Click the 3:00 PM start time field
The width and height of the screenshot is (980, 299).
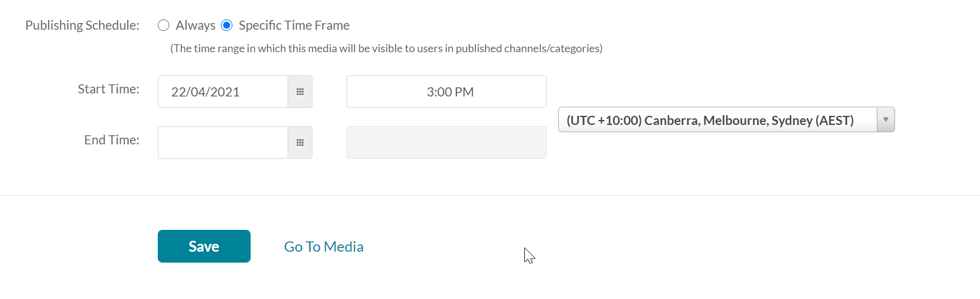tap(447, 92)
